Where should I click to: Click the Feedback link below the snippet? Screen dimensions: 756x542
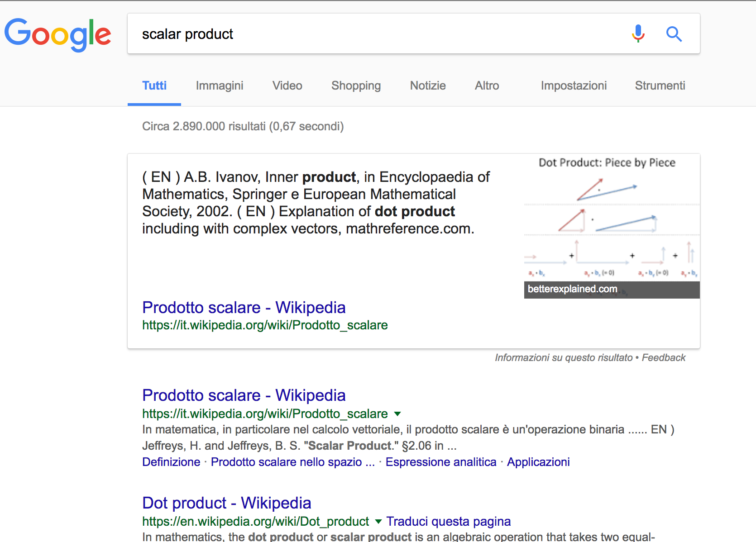pyautogui.click(x=664, y=358)
